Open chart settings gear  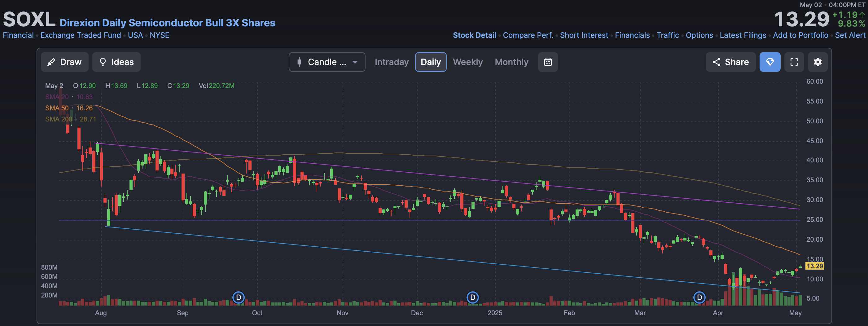(818, 62)
